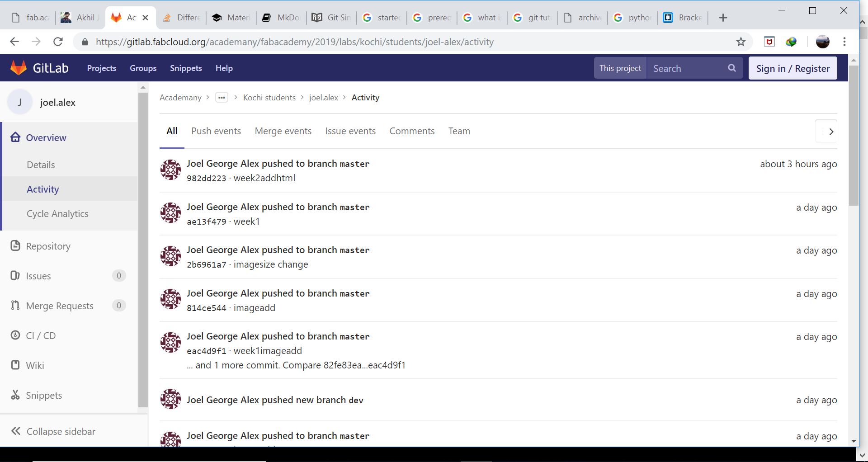Screen dimensions: 868x462
Task: Switch to the Merge events tab
Action: coord(283,131)
